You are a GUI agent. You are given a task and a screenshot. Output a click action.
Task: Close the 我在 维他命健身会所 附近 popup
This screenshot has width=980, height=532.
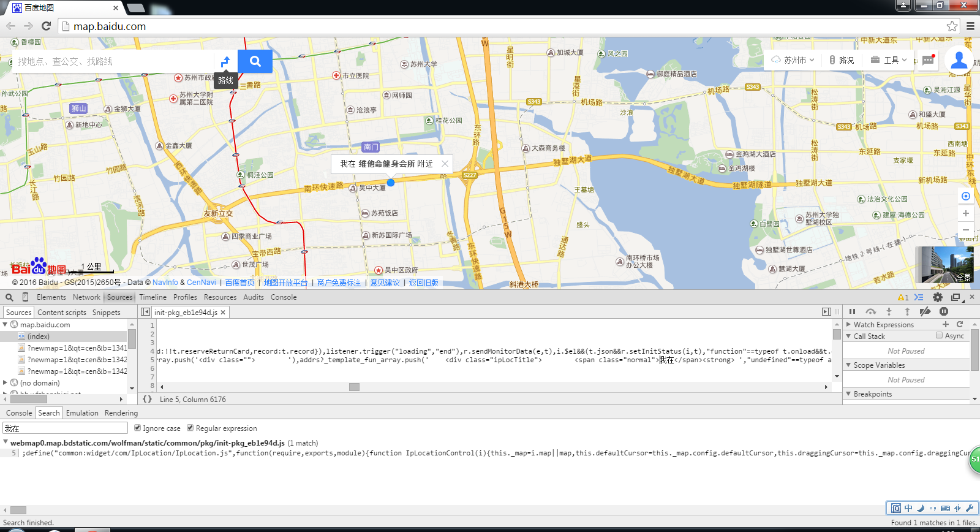point(445,164)
